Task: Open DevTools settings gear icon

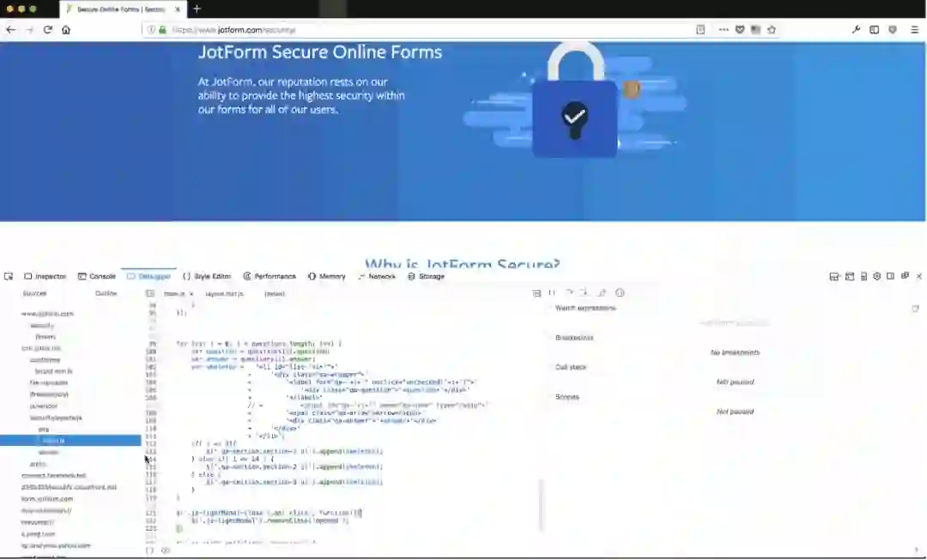Action: tap(877, 276)
